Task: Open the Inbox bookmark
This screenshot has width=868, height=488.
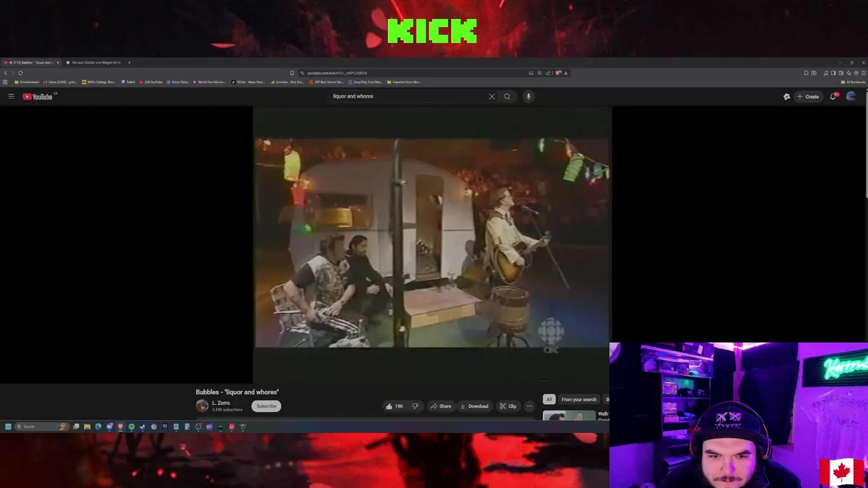Action: tap(60, 82)
